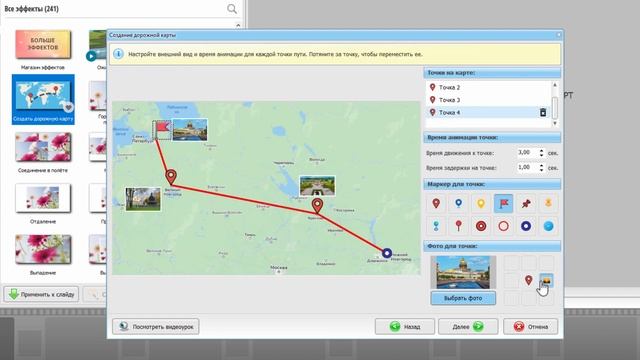Choose the hollow red circle marker
The width and height of the screenshot is (640, 360).
pyautogui.click(x=504, y=226)
